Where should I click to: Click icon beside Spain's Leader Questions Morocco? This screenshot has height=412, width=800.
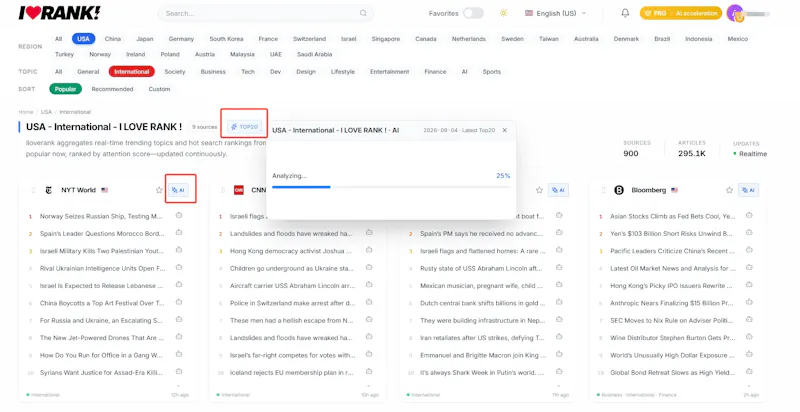tap(179, 233)
